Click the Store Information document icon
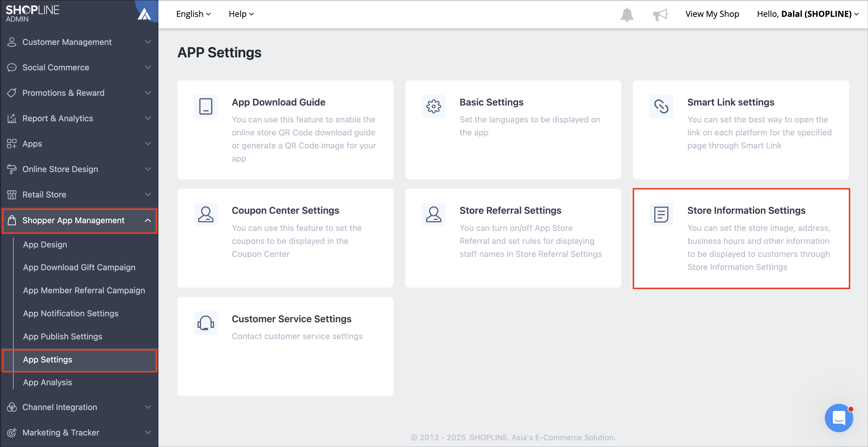Screen dimensions: 868x447 click(x=661, y=215)
